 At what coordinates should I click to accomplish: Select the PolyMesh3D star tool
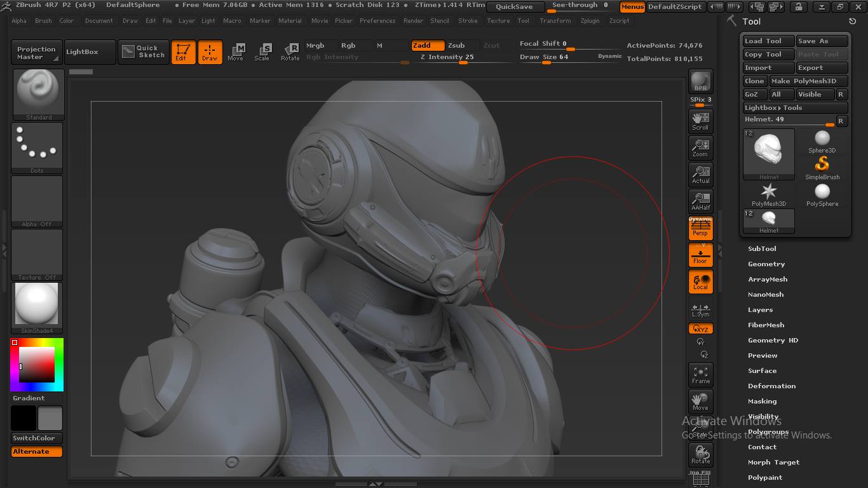[769, 195]
